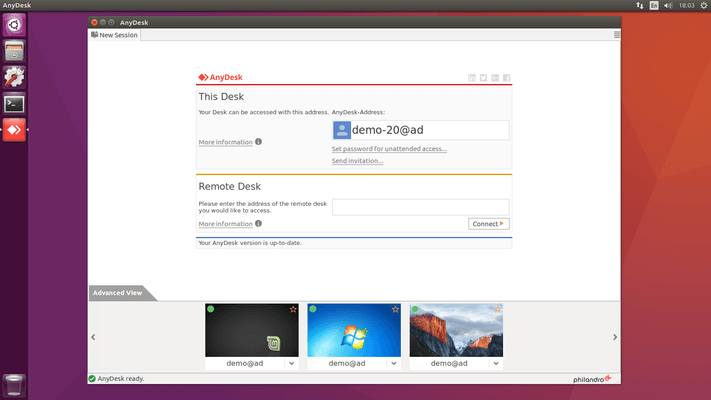Open Set password for unattended access link

pos(389,149)
